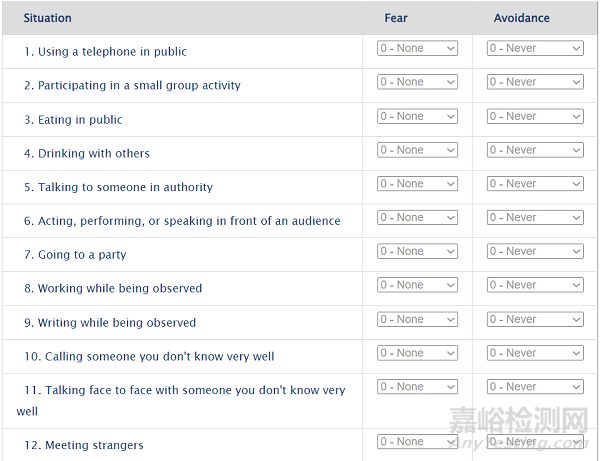The image size is (600, 461).
Task: Choose Avoidance dropdown for going to a party
Action: (x=535, y=251)
